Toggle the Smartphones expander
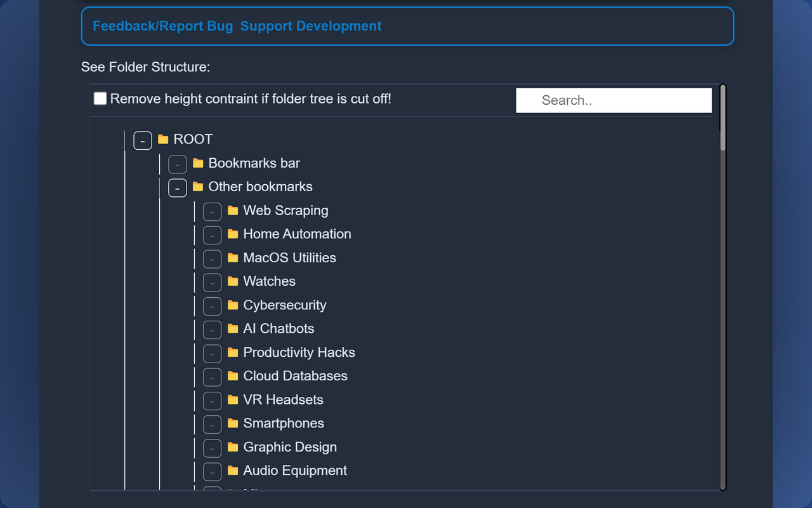 213,424
